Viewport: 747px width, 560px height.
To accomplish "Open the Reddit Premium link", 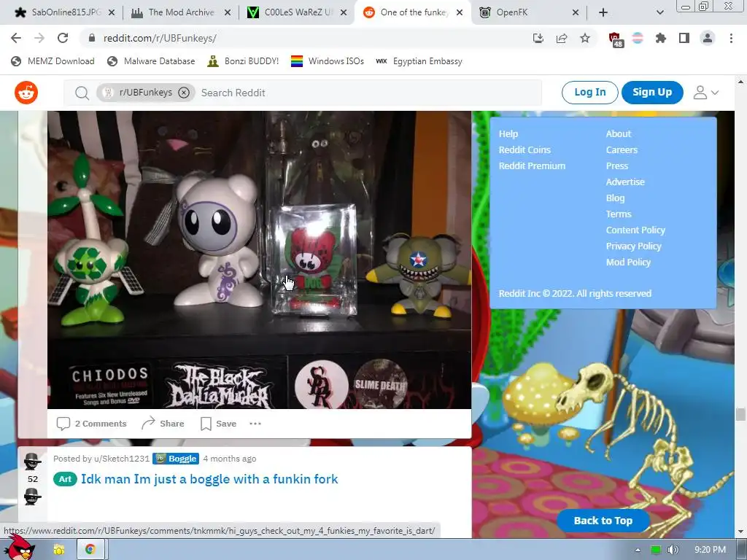I will pos(532,166).
